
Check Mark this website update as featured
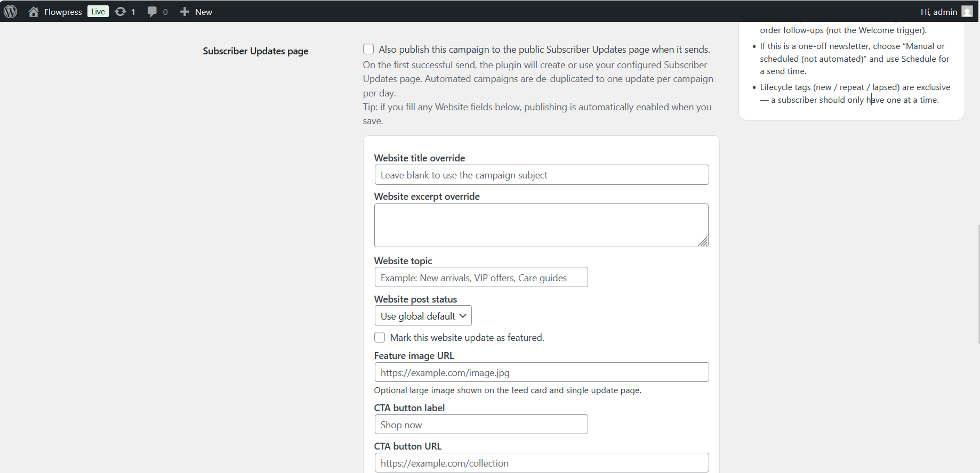(x=380, y=338)
